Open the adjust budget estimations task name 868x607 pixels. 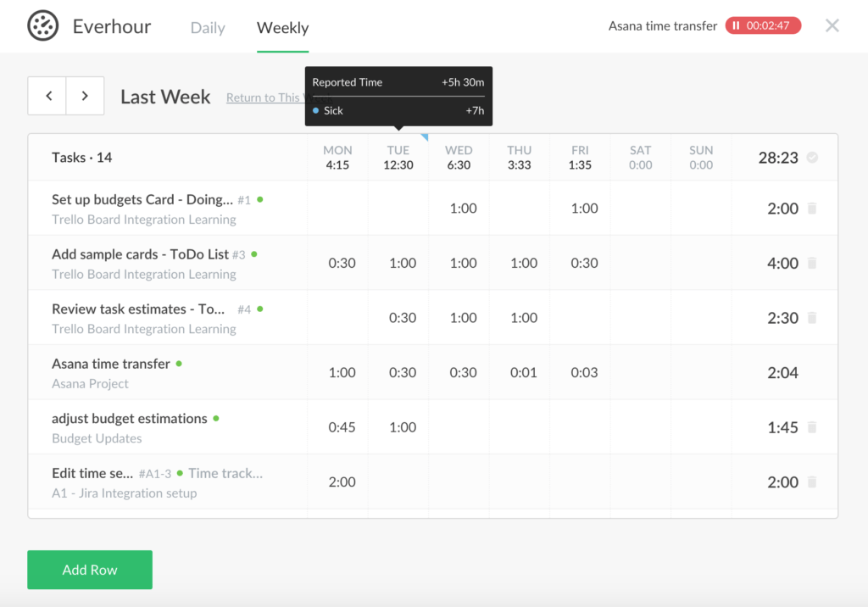click(x=130, y=419)
